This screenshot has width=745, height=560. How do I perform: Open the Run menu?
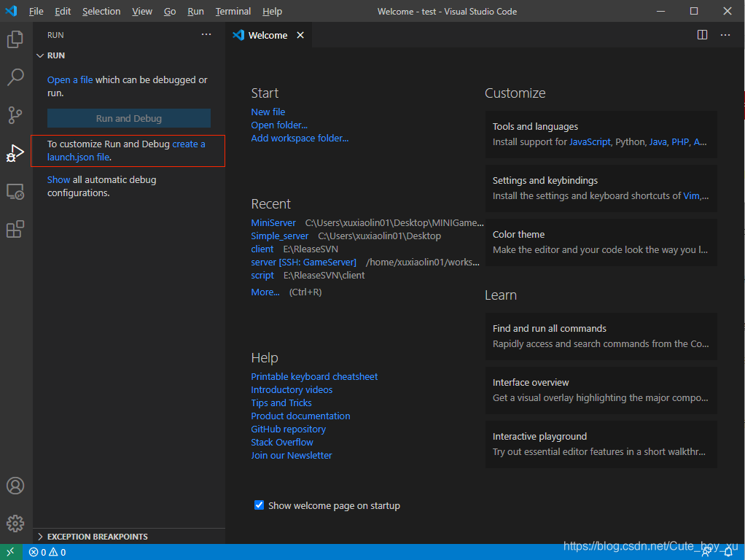click(196, 12)
